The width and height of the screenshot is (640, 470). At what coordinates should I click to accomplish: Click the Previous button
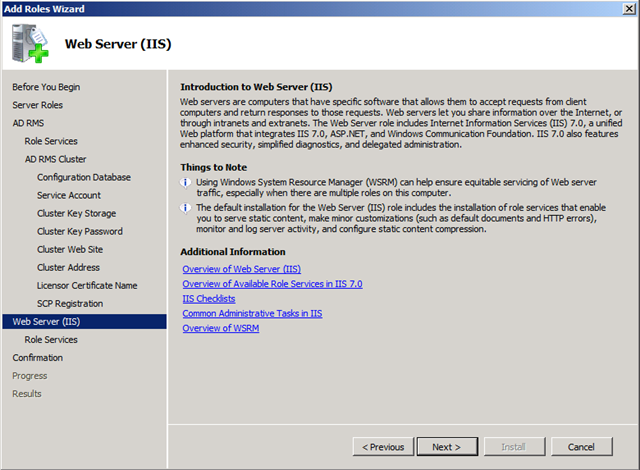click(x=383, y=447)
